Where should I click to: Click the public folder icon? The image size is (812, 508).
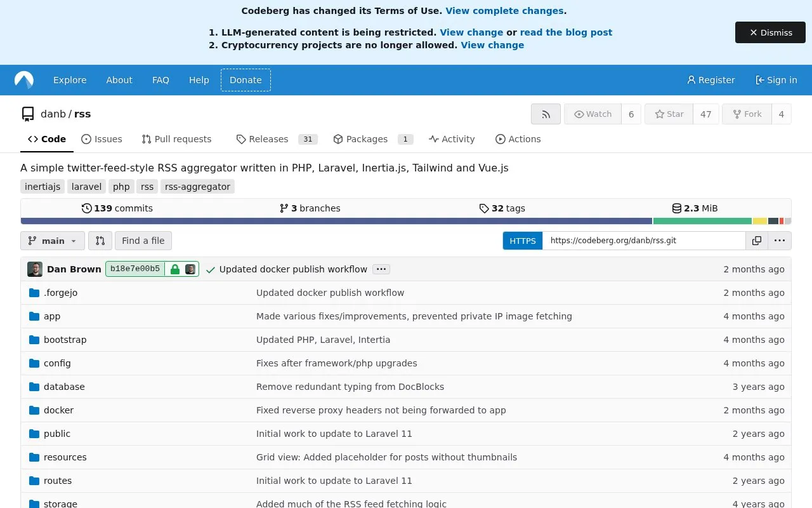(34, 434)
